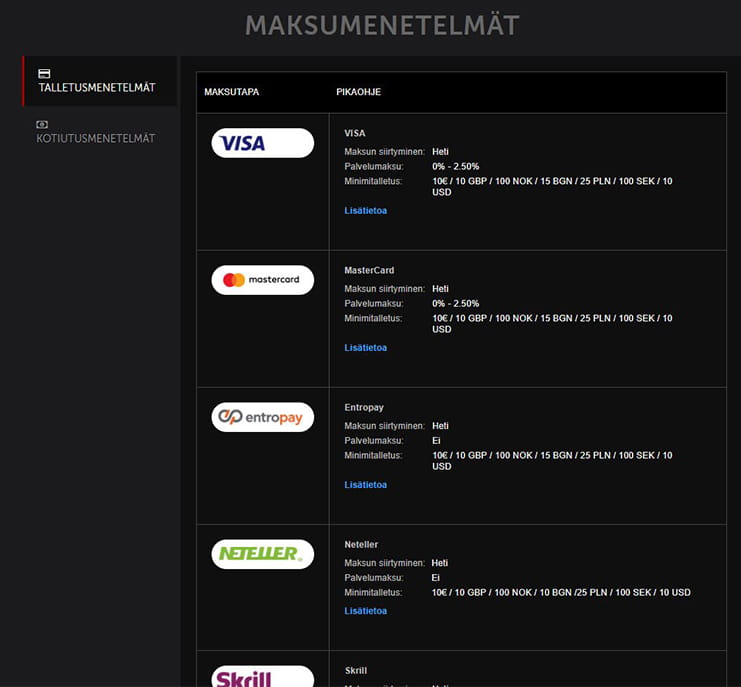Open the Talletusmenetelmät tab
Viewport: 741px width, 687px height.
100,81
